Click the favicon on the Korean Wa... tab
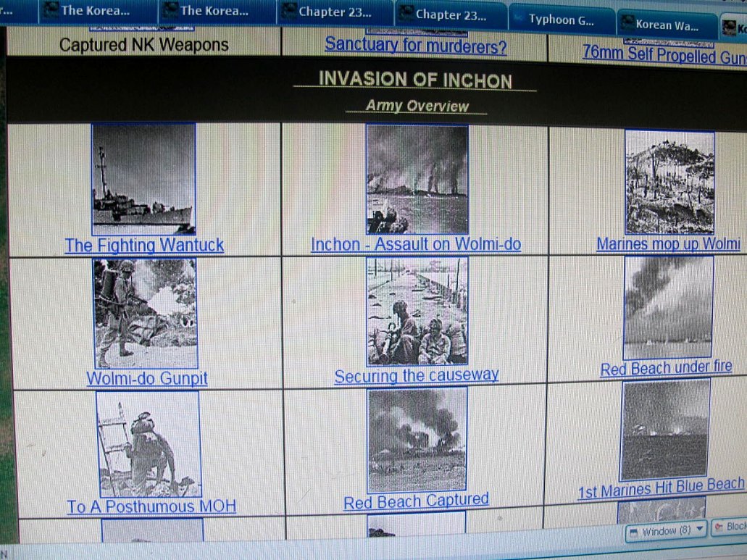Viewport: 747px width, 560px height. tap(628, 23)
